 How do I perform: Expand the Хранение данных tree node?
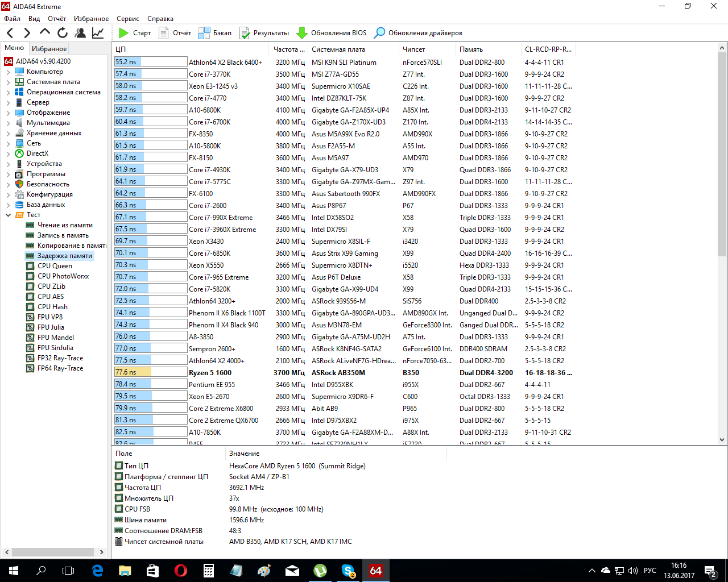point(8,134)
